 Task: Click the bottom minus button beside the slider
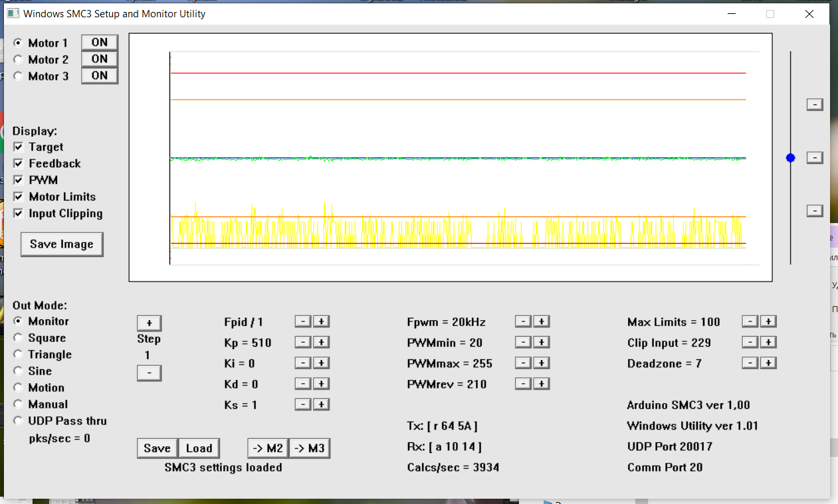[x=815, y=210]
